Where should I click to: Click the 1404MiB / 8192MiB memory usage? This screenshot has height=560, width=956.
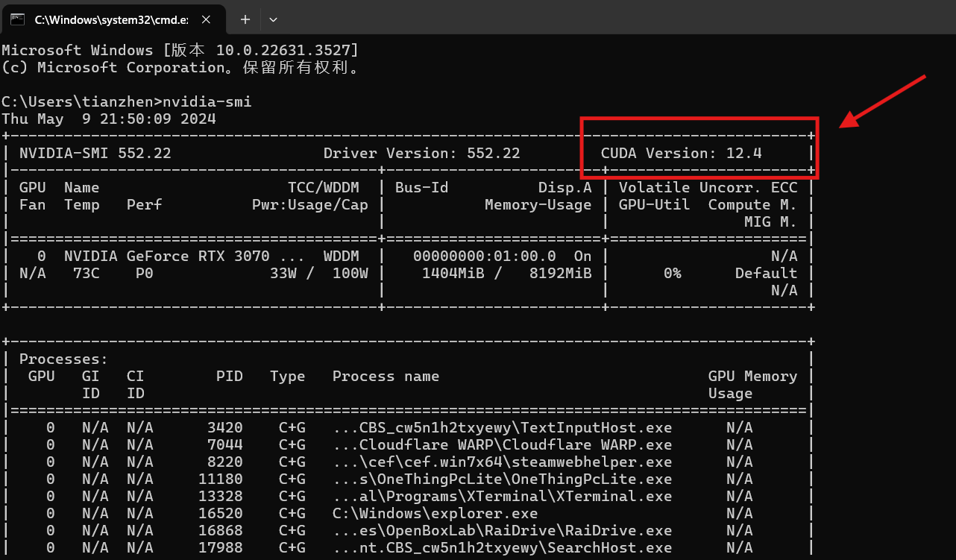(507, 274)
